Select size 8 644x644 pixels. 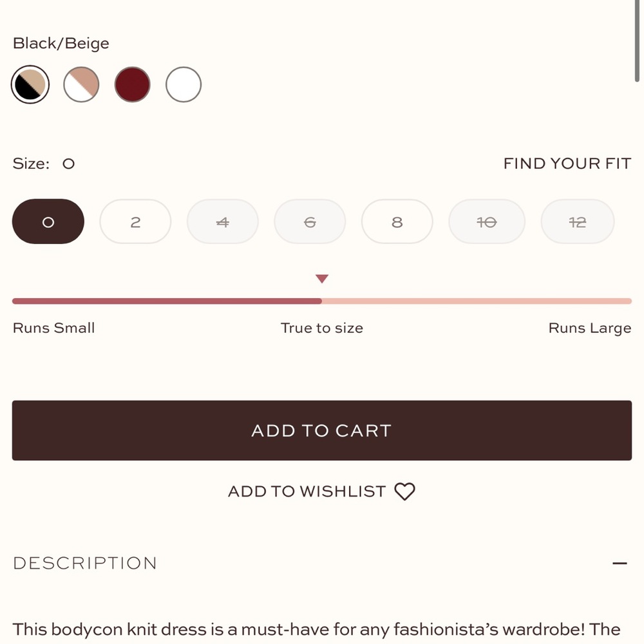397,222
